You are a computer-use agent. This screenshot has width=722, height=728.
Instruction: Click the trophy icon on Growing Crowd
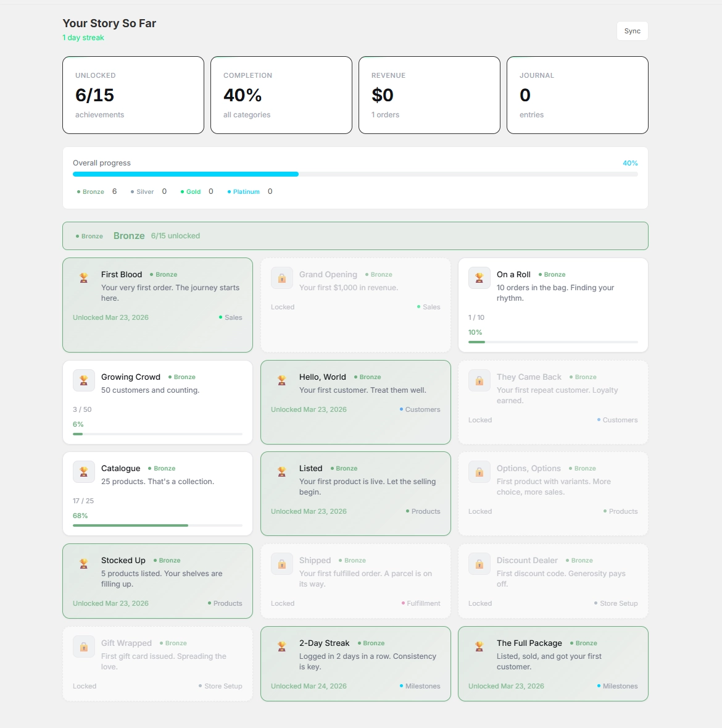click(x=83, y=380)
